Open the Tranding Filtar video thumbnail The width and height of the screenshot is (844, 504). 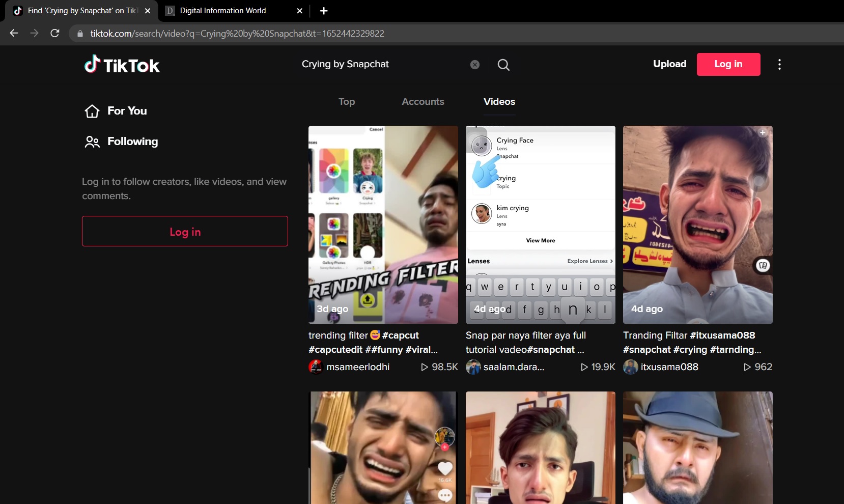click(698, 225)
